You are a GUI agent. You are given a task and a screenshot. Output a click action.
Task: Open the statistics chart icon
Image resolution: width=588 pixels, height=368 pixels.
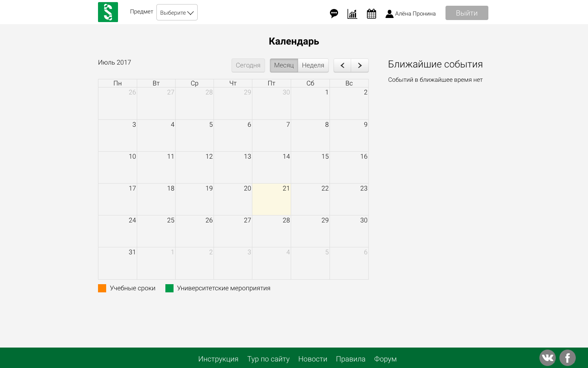click(x=352, y=13)
